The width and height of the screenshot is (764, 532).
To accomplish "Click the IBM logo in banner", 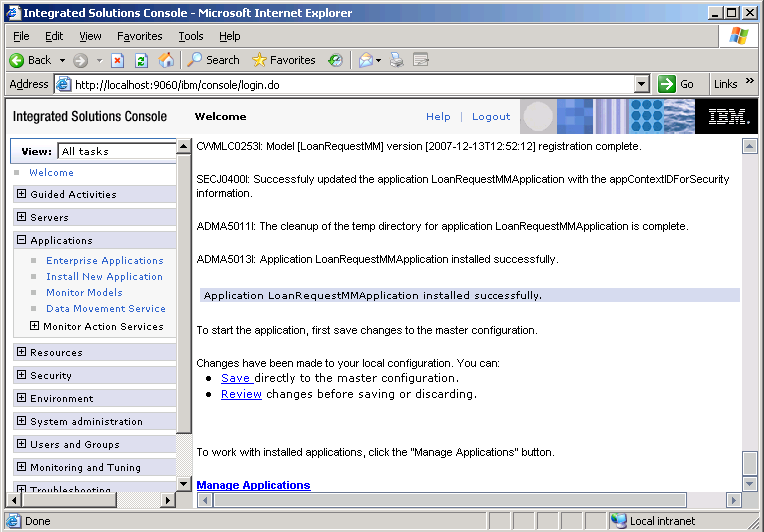I will 726,116.
